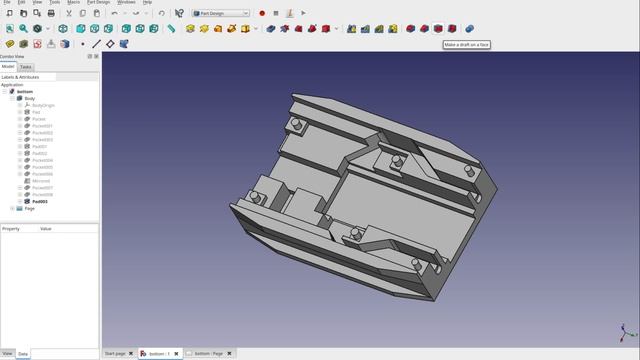Open the File menu
Image resolution: width=640 pixels, height=360 pixels.
(7, 2)
